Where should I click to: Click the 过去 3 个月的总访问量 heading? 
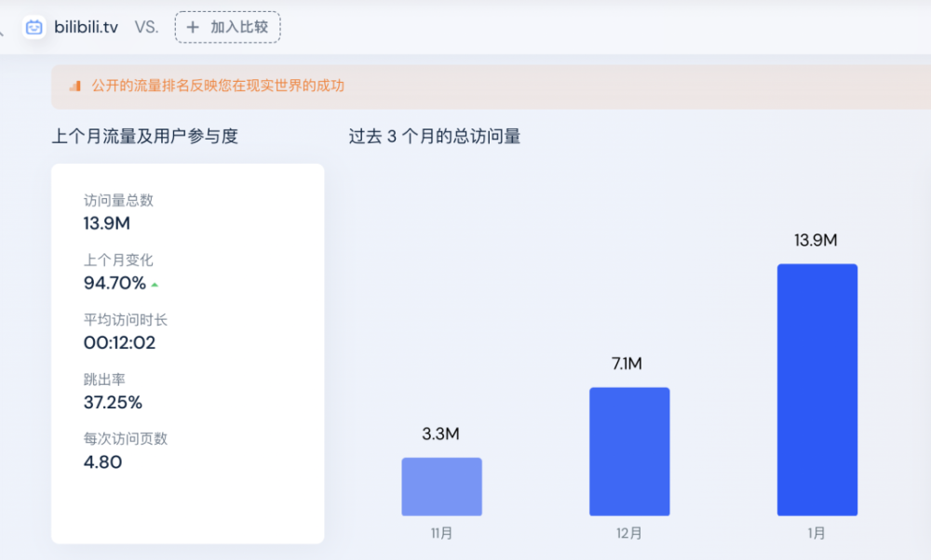click(x=435, y=137)
